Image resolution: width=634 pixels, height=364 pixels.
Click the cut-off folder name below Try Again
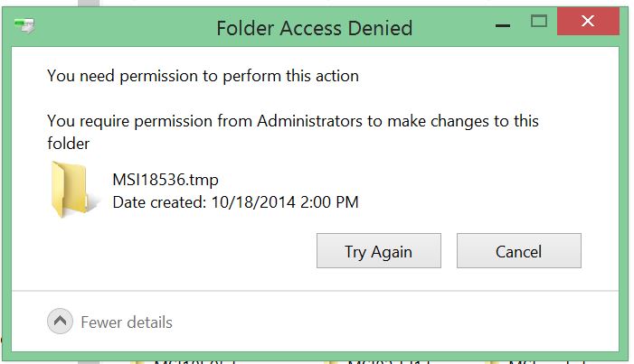tap(387, 361)
